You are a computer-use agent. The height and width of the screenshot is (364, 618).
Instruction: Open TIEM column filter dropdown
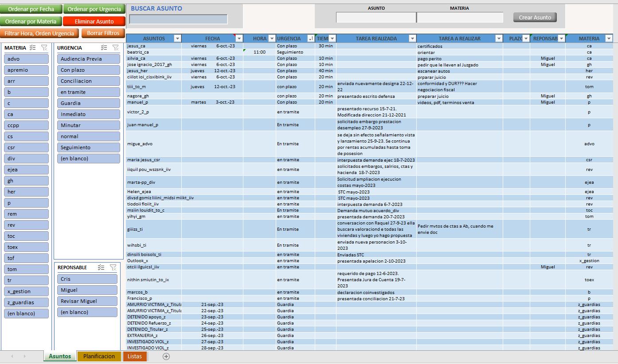click(332, 39)
